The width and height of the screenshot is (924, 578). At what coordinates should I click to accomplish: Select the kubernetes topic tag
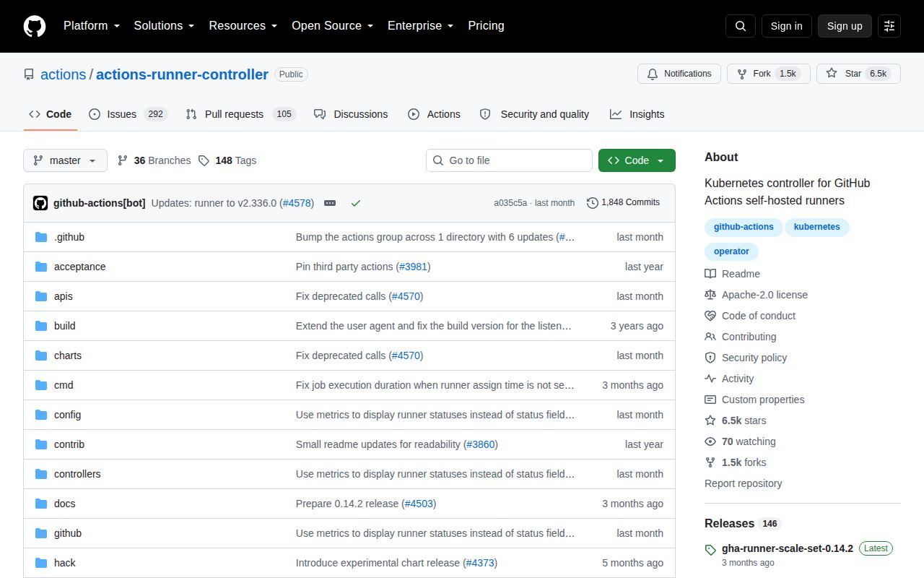pyautogui.click(x=817, y=227)
